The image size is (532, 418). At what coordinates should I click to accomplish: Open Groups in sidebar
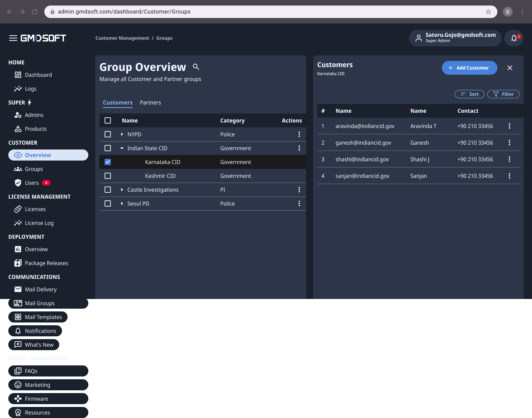click(48, 169)
